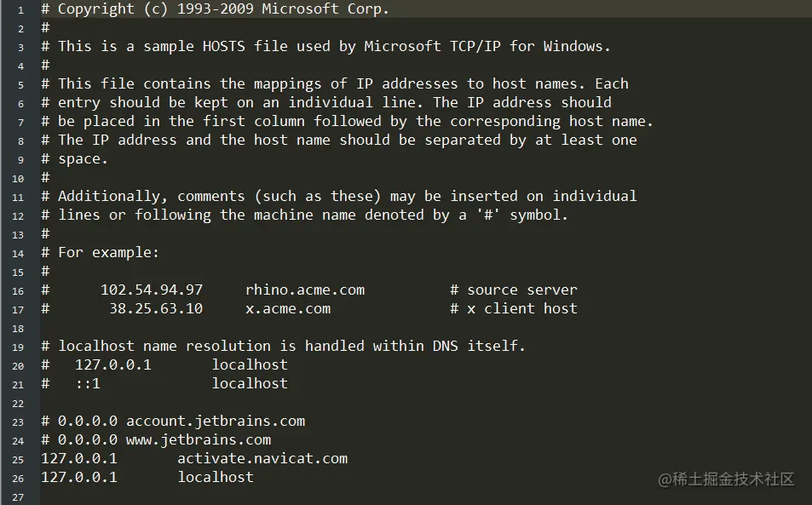Click line number 16 in the gutter
Screen dimensions: 812x505
click(x=19, y=290)
